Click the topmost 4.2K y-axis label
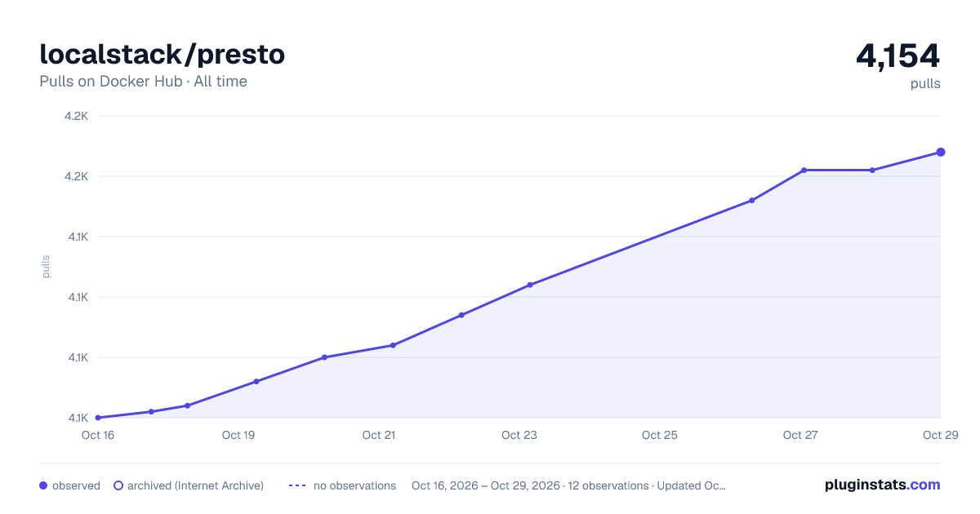Screen dimensions: 980x514 pyautogui.click(x=76, y=116)
